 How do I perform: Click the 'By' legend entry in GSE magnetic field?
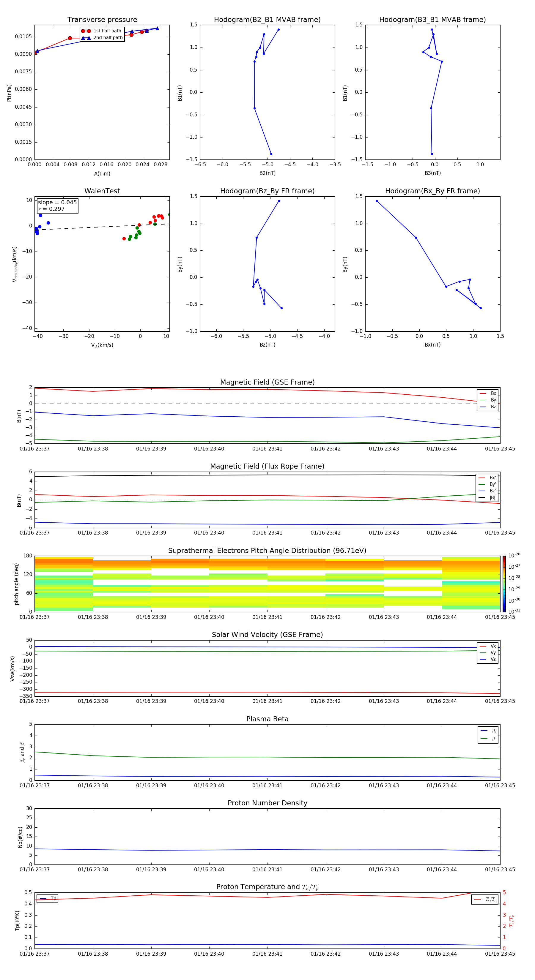pos(488,400)
